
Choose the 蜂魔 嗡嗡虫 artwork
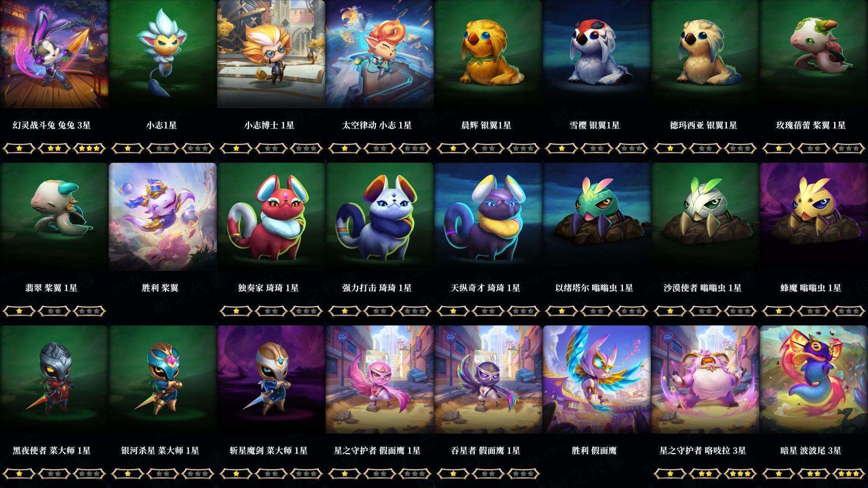pos(814,217)
